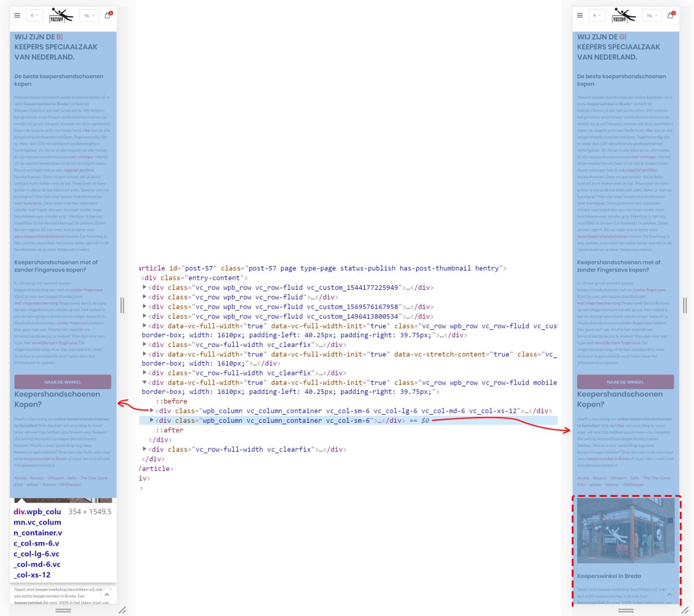This screenshot has width=694, height=616.
Task: Click scroll-to-top arrow in right preview
Action: coord(670,595)
